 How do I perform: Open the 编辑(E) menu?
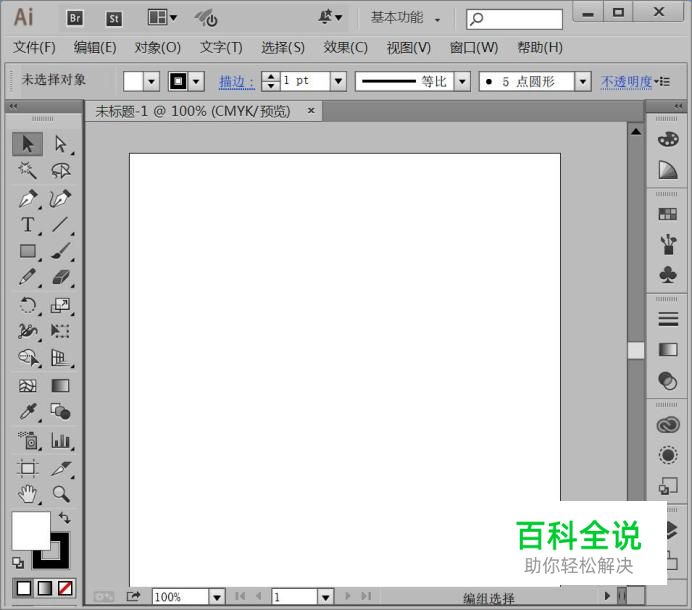tap(95, 47)
